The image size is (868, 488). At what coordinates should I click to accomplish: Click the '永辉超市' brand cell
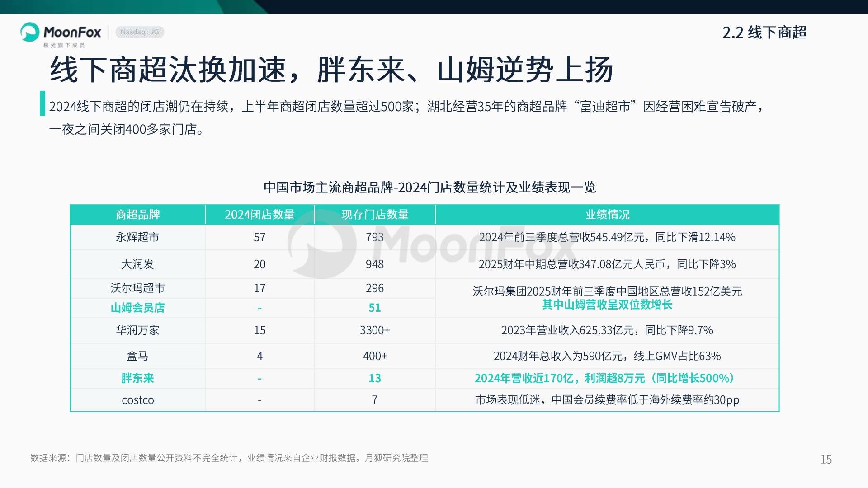click(138, 237)
